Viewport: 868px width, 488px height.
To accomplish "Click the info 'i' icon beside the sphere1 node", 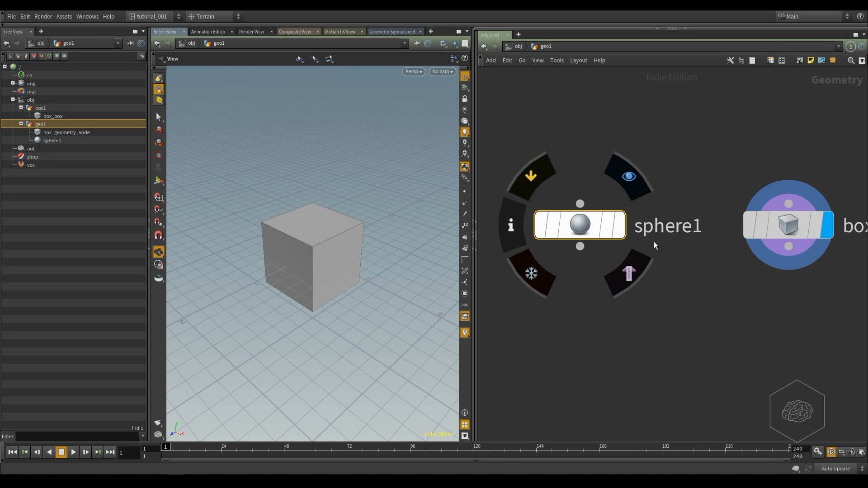I will point(511,225).
